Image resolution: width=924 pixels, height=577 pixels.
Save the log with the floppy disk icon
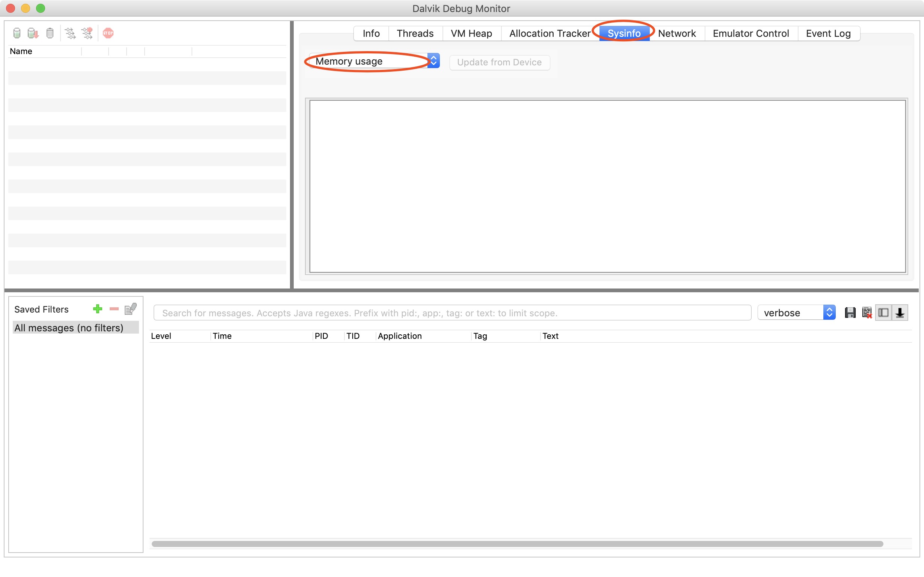[x=850, y=313]
